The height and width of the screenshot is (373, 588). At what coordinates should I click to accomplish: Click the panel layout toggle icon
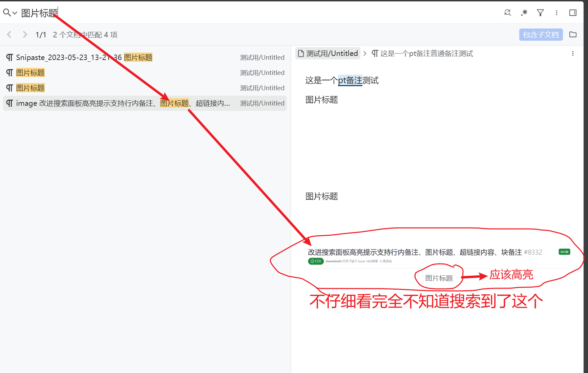pos(573,13)
